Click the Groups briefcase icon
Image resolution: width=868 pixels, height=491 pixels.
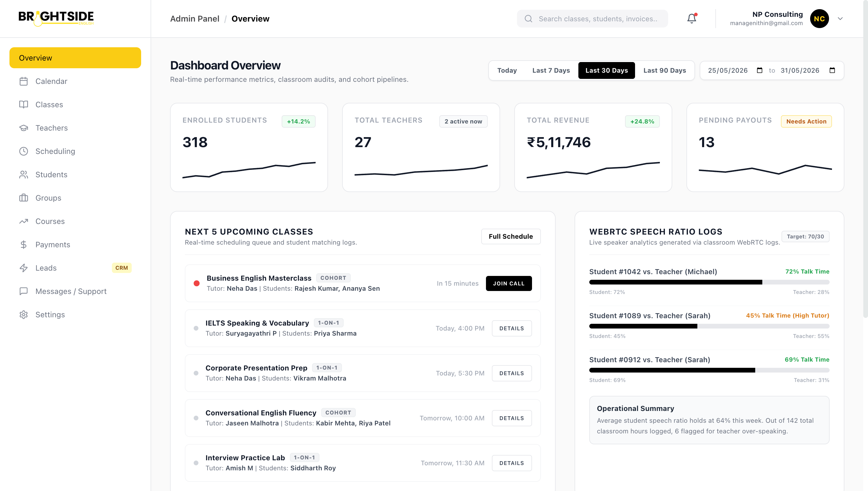pyautogui.click(x=24, y=198)
